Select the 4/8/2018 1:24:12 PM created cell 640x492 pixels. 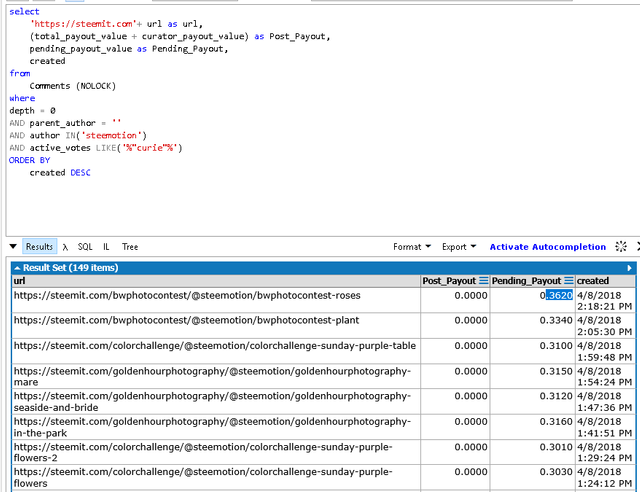point(604,477)
